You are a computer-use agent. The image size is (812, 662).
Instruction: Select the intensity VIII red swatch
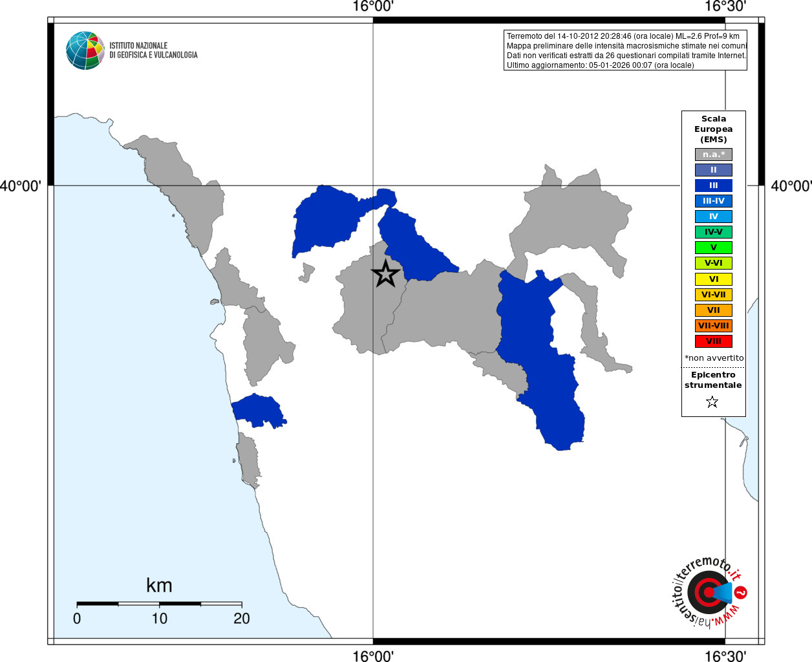(x=714, y=341)
